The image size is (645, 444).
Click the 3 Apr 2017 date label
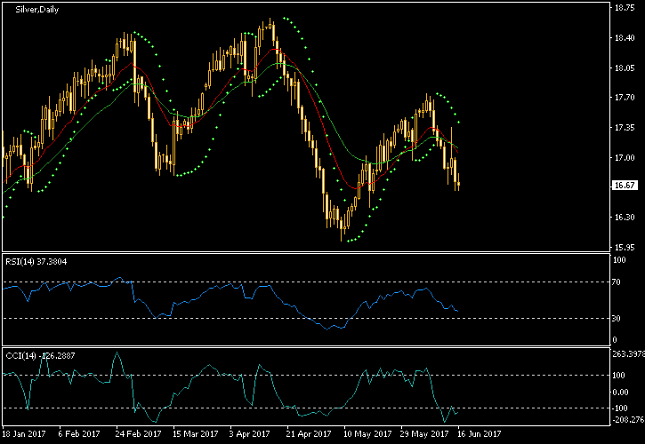[x=250, y=434]
